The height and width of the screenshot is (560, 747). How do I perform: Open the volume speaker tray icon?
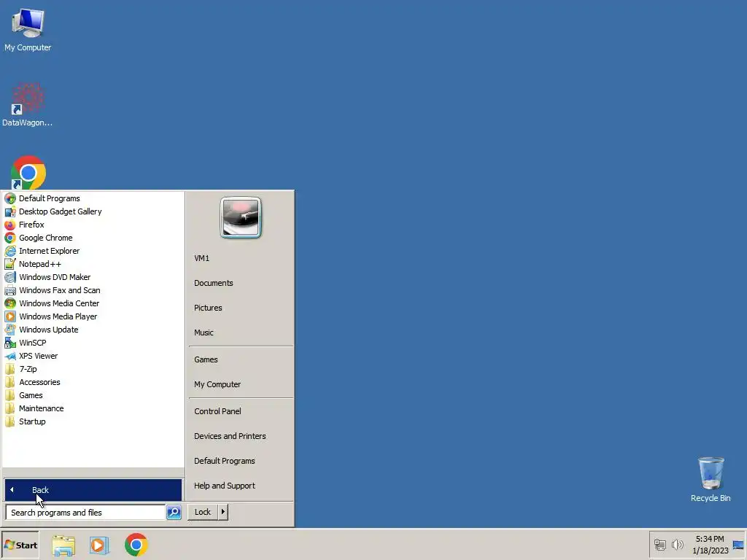click(x=678, y=545)
